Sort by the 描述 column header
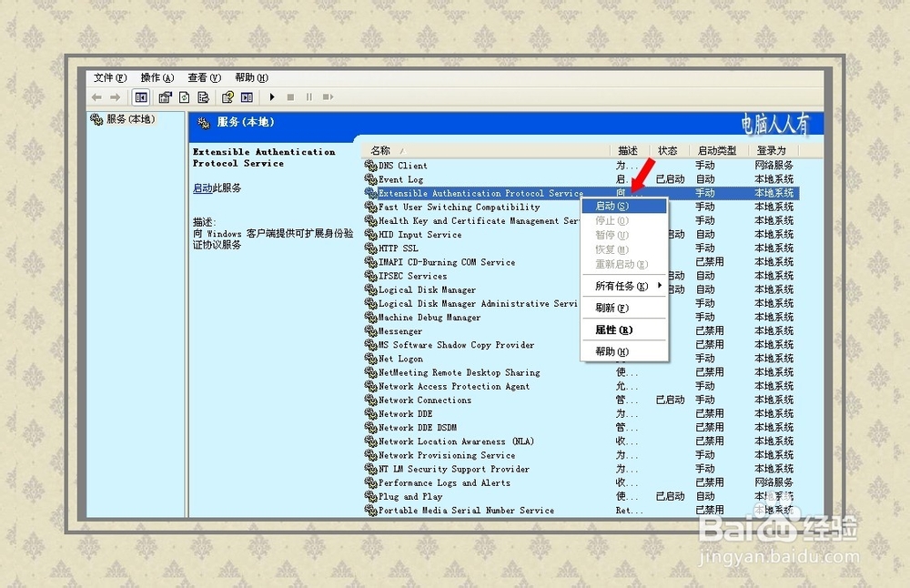Screen dimensions: 910x588 click(x=631, y=151)
